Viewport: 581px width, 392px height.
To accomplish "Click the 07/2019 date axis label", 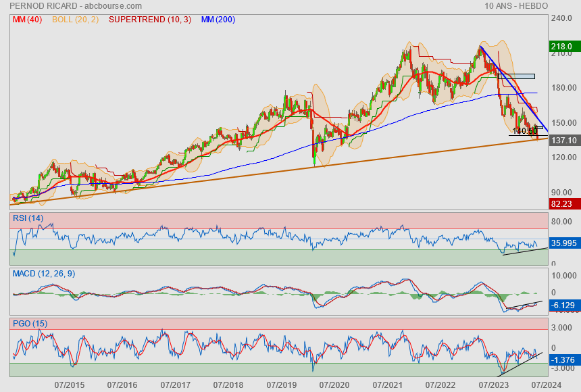I will [x=281, y=385].
